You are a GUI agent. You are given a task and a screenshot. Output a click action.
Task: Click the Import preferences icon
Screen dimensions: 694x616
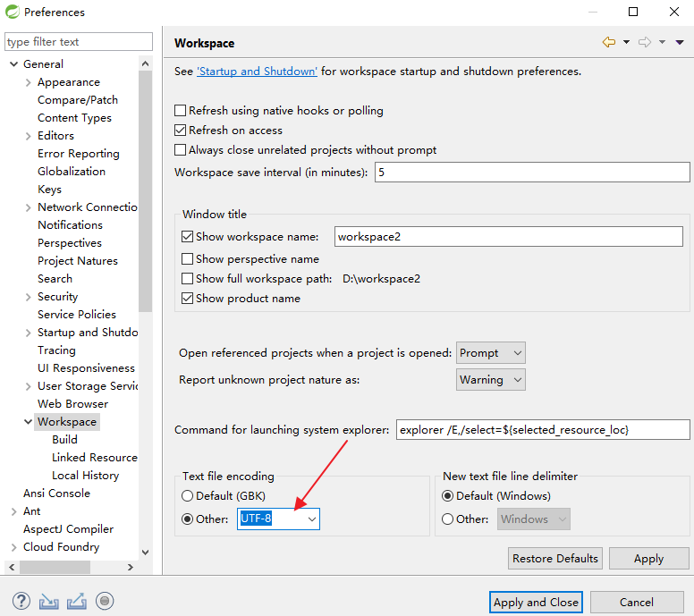point(49,602)
